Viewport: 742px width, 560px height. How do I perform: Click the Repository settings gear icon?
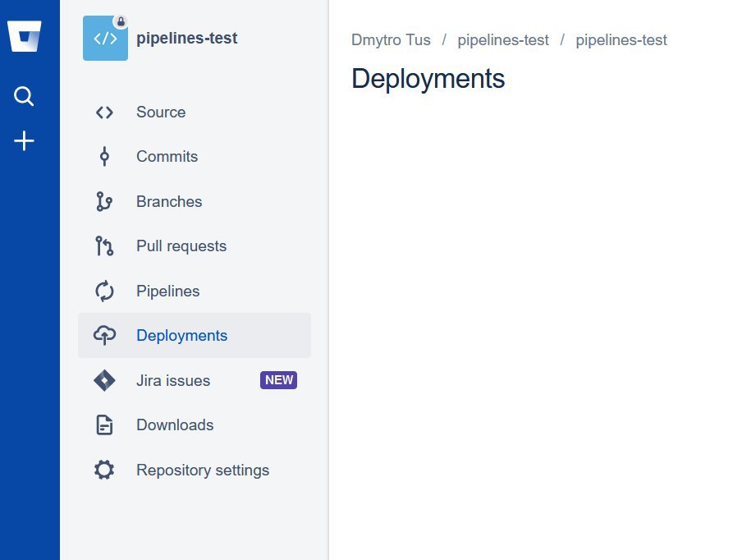pyautogui.click(x=104, y=470)
